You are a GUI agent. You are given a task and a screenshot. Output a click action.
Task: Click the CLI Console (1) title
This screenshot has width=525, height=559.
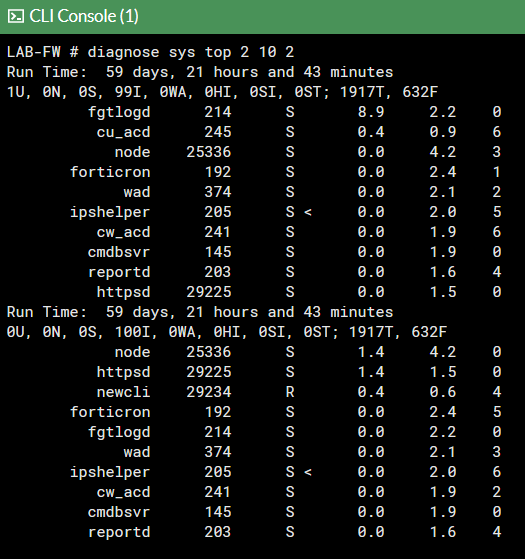pyautogui.click(x=84, y=16)
